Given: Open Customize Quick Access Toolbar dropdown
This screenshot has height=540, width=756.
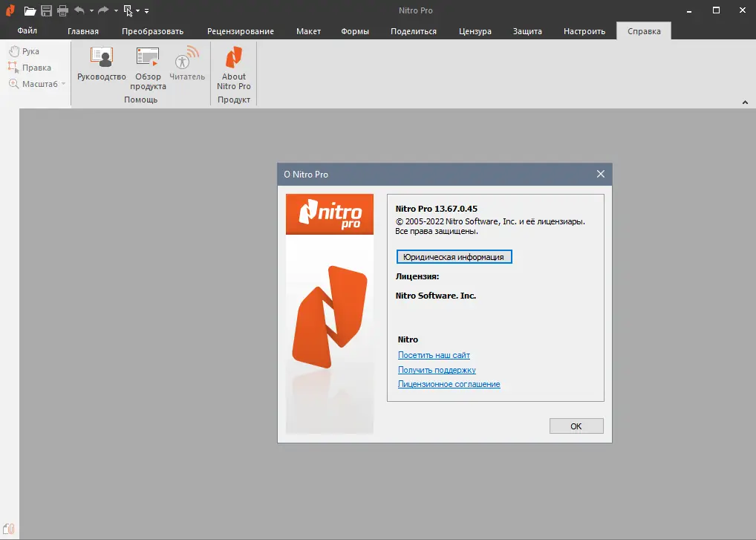Looking at the screenshot, I should pyautogui.click(x=146, y=10).
